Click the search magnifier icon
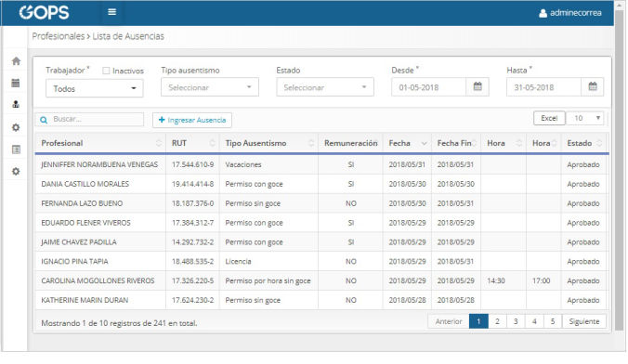Viewport: 628px width, 364px height. click(x=44, y=120)
